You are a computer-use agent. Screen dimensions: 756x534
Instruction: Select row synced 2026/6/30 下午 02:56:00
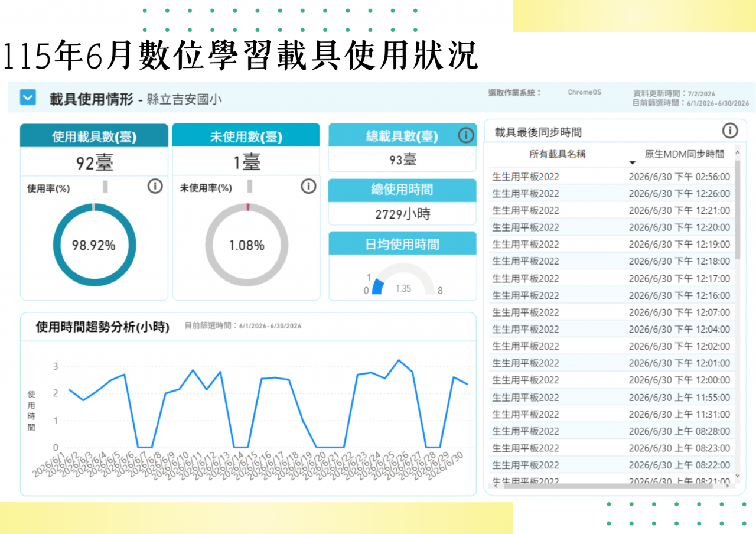click(x=612, y=177)
